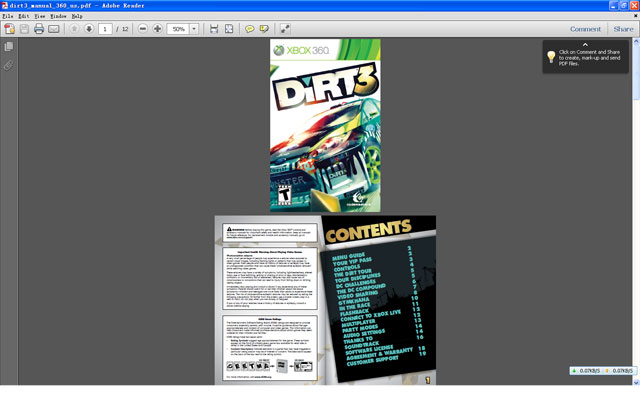Click the 50% zoom value field
This screenshot has width=640, height=400.
coord(178,29)
